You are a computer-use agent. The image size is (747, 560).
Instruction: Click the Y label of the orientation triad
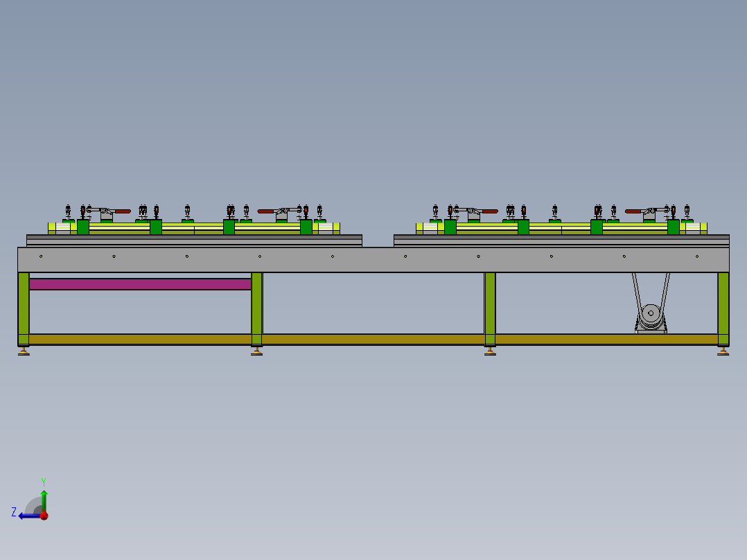coord(44,482)
